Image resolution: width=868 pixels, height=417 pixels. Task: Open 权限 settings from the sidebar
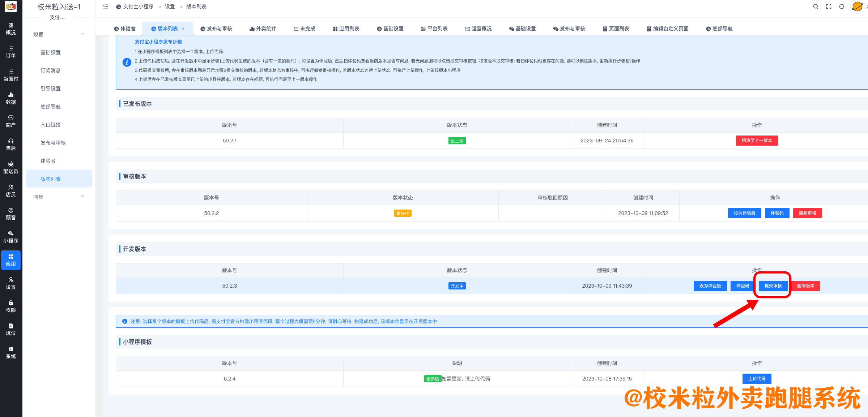coord(11,306)
